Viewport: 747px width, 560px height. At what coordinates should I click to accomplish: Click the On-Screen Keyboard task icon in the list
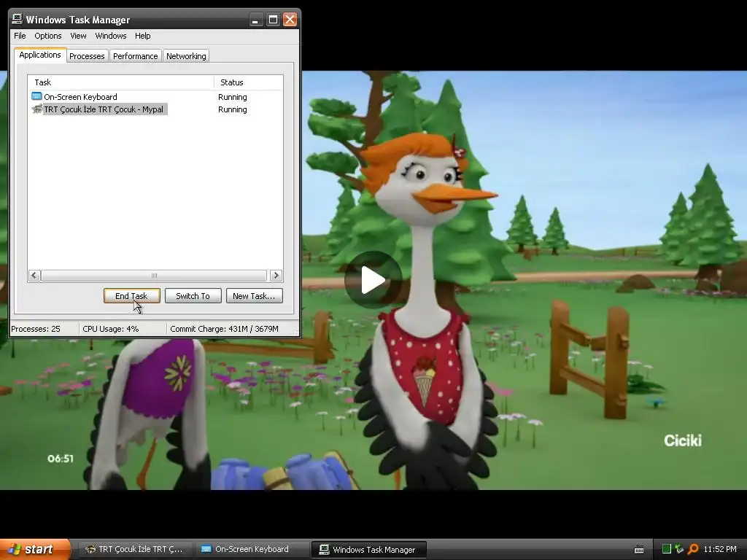[x=36, y=97]
